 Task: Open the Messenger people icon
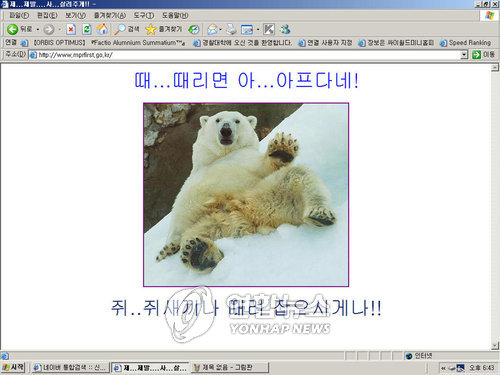coord(285,29)
